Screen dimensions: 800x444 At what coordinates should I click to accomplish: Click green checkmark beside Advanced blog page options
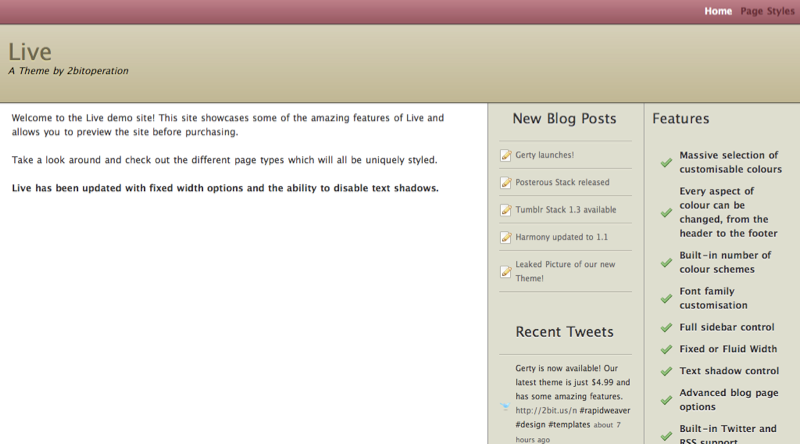click(666, 400)
